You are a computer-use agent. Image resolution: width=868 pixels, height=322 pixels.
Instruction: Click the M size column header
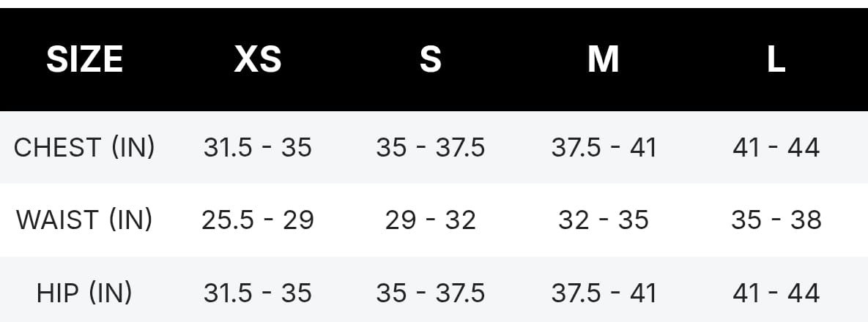(604, 59)
